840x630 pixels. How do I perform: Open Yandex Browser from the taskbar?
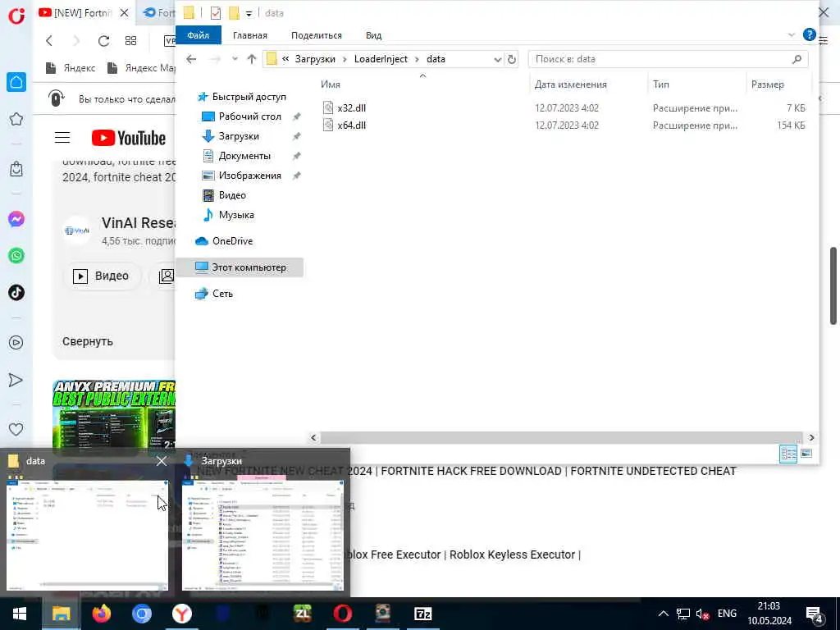(182, 614)
